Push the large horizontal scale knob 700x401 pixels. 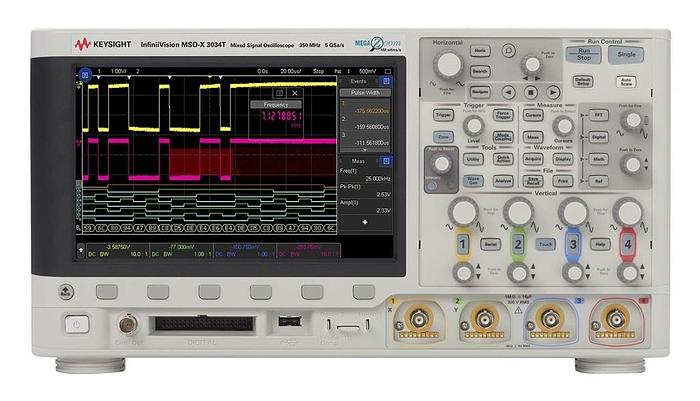pos(448,65)
